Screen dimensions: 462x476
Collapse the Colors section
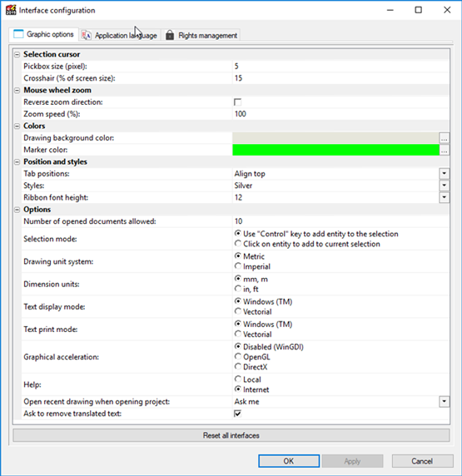click(x=17, y=126)
